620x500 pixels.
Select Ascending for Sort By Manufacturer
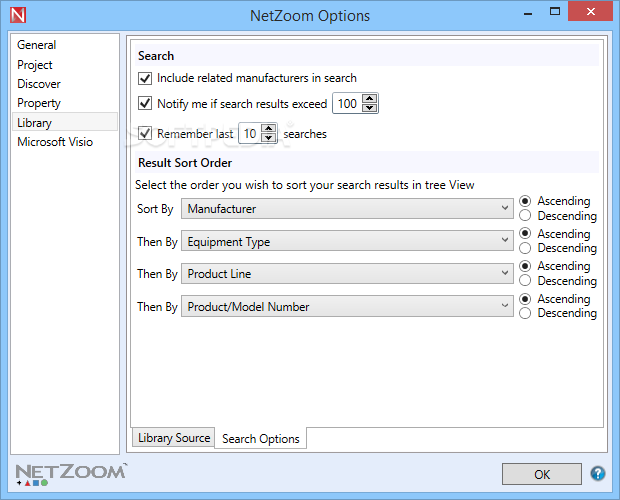(524, 201)
